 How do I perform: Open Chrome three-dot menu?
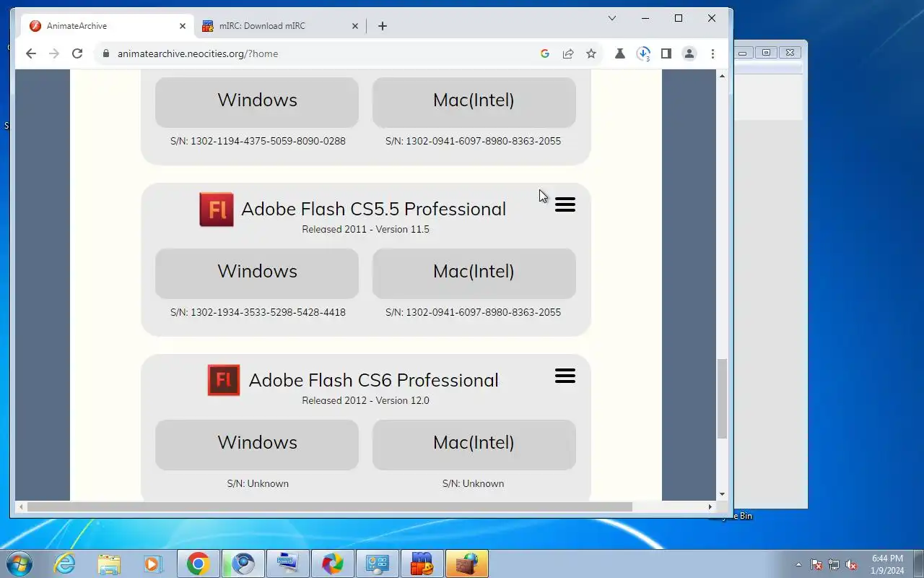click(712, 53)
